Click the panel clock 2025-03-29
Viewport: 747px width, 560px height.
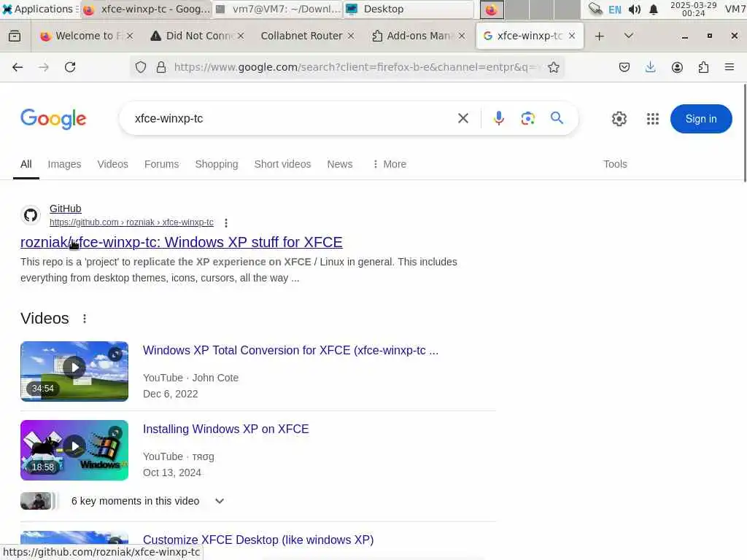click(693, 9)
